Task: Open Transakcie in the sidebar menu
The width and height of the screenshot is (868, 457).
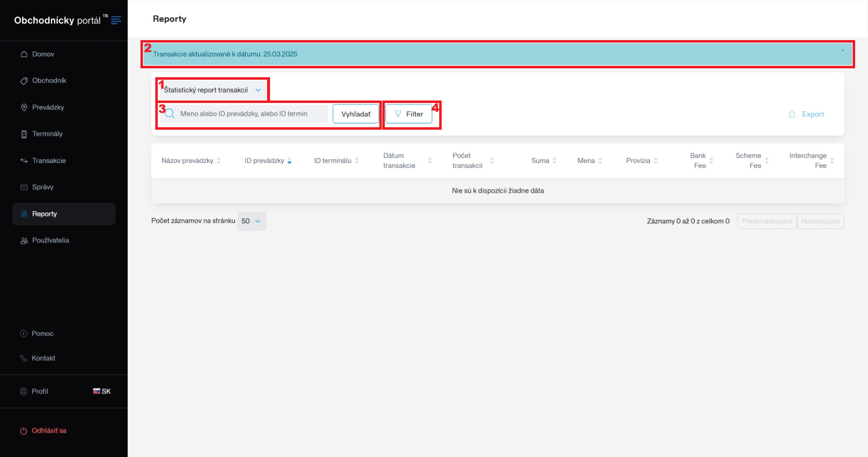Action: coord(48,160)
